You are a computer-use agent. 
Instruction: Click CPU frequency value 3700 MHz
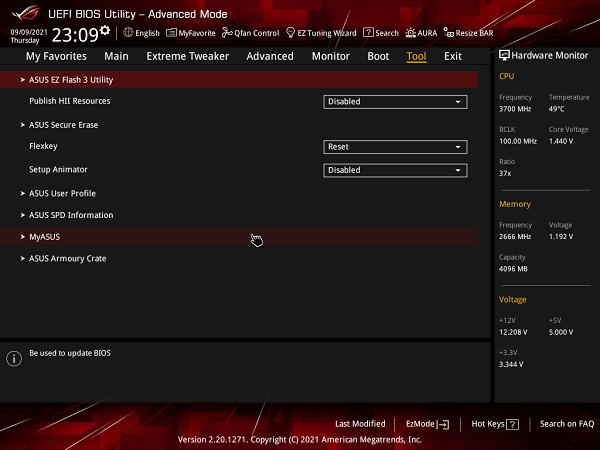pos(515,109)
